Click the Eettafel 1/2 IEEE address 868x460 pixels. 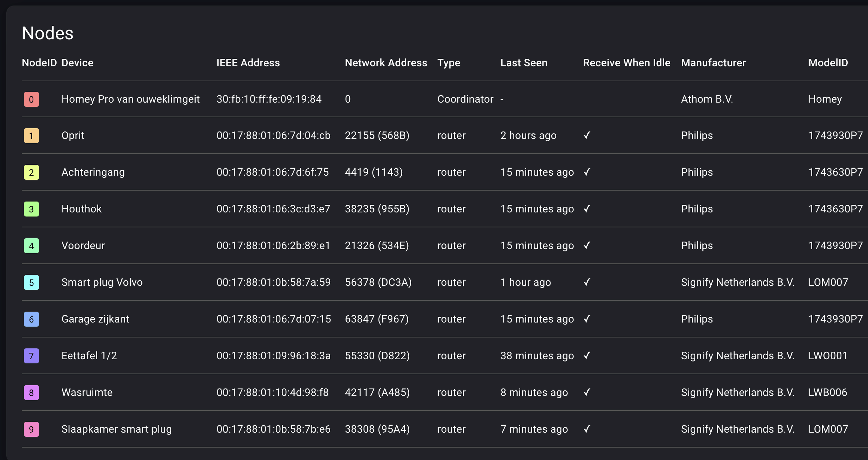[273, 356]
